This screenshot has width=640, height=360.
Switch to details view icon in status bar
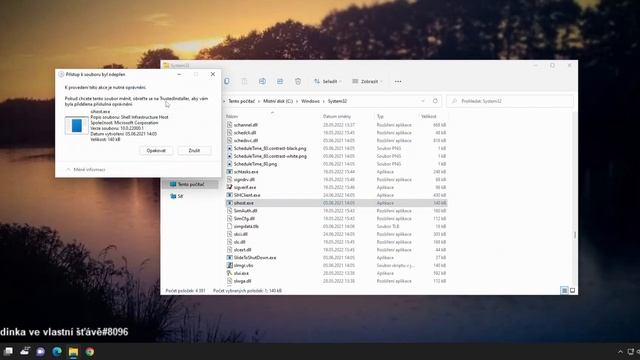pyautogui.click(x=564, y=290)
